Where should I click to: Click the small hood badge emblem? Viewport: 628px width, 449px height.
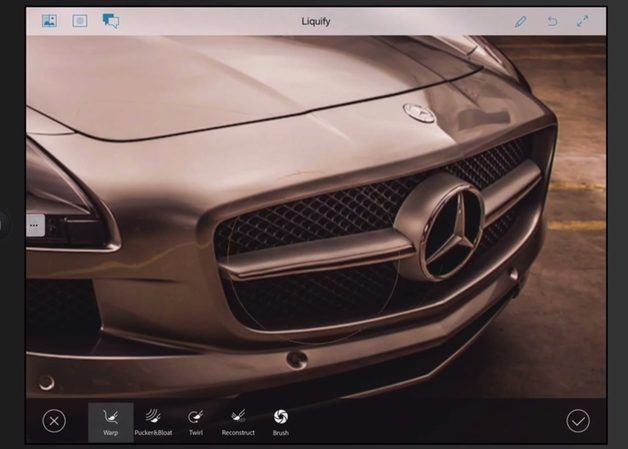(419, 113)
